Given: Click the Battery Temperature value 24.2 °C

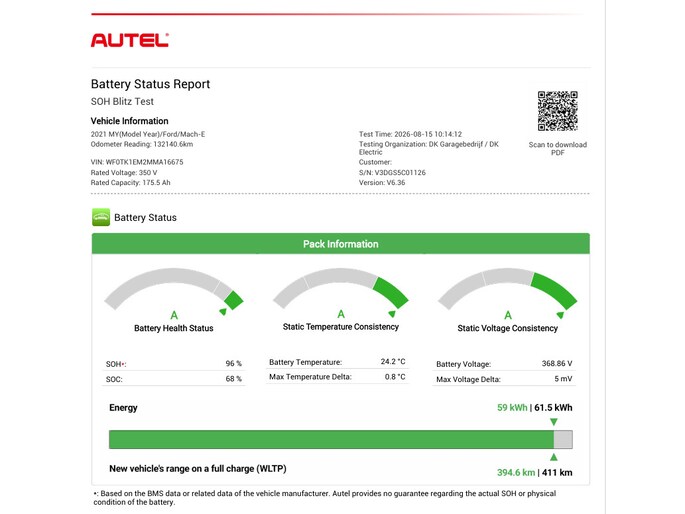Looking at the screenshot, I should [393, 362].
